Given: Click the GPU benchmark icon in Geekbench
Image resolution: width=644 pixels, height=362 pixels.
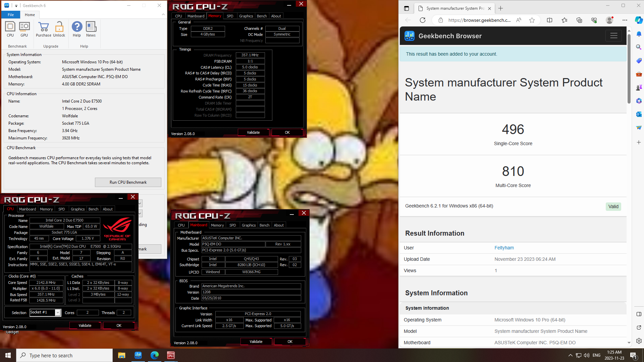Looking at the screenshot, I should (24, 29).
